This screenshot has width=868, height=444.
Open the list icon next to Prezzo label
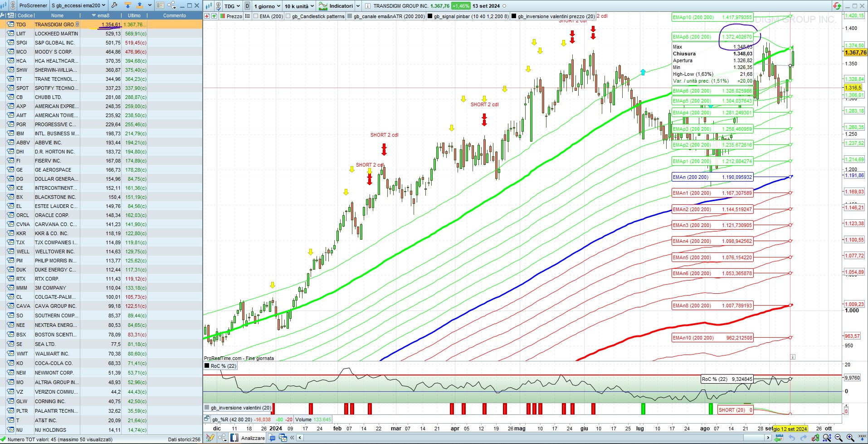pyautogui.click(x=248, y=16)
